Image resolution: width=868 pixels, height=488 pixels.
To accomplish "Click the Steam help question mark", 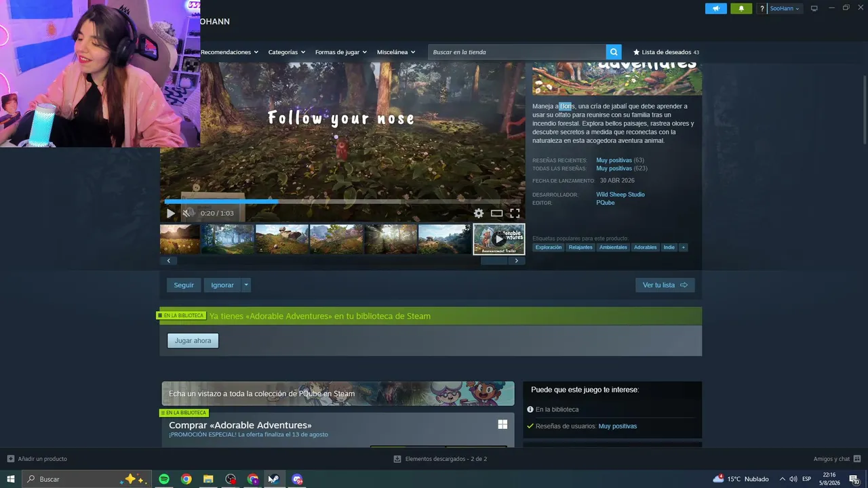I will click(x=762, y=9).
